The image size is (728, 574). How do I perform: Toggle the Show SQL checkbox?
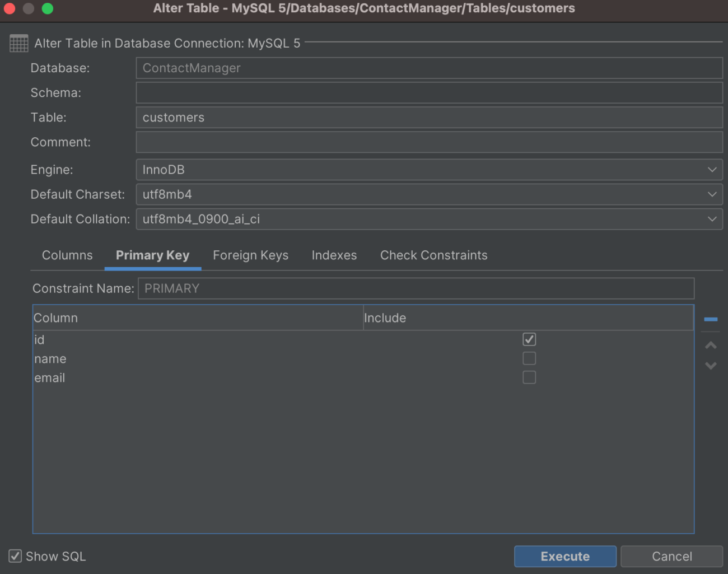click(16, 556)
